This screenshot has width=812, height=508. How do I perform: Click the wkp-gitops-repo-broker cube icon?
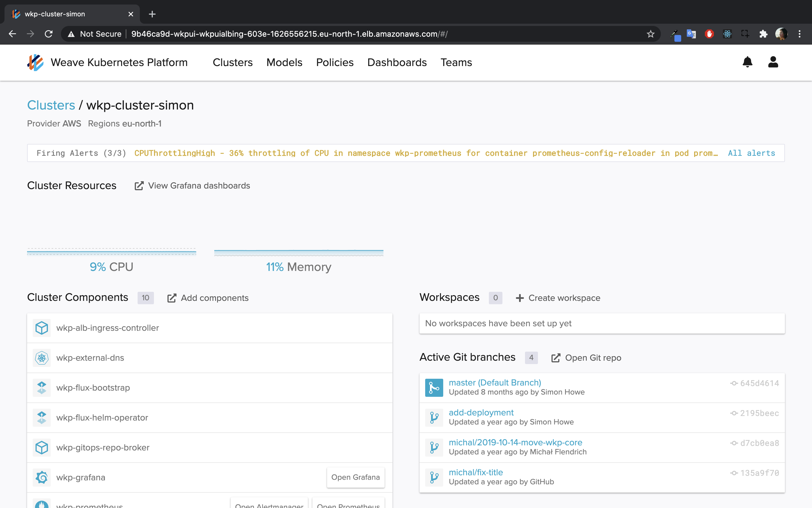coord(42,448)
